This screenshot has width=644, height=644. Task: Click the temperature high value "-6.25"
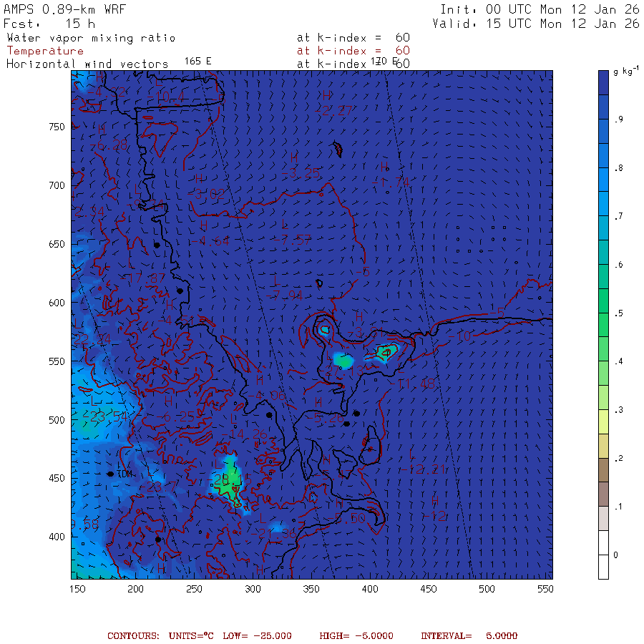coord(175,417)
